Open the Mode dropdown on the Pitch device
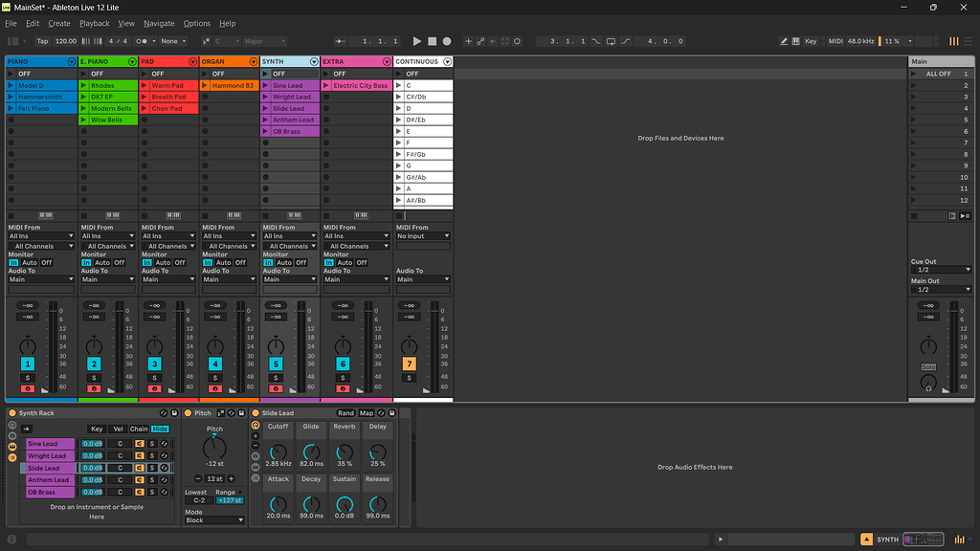Image resolution: width=980 pixels, height=551 pixels. (x=213, y=519)
